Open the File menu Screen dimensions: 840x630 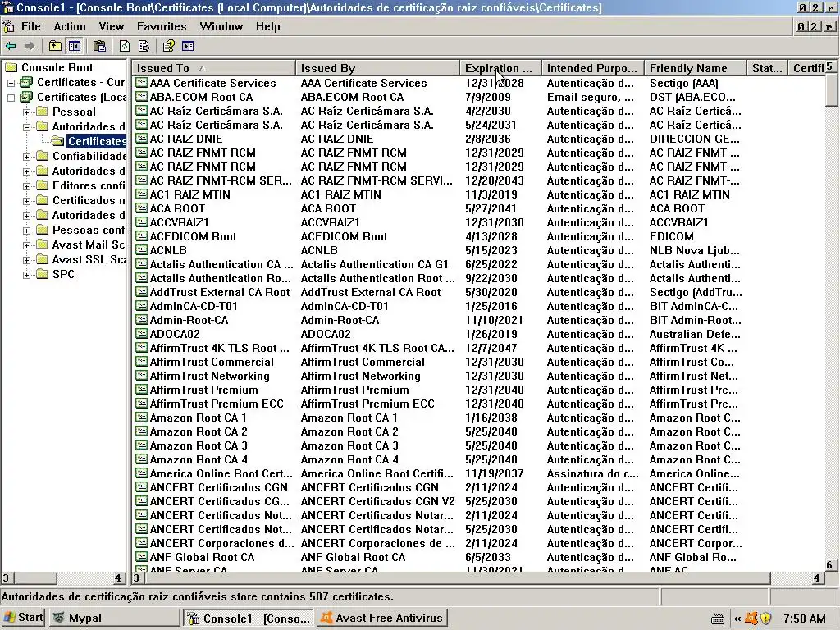click(30, 26)
